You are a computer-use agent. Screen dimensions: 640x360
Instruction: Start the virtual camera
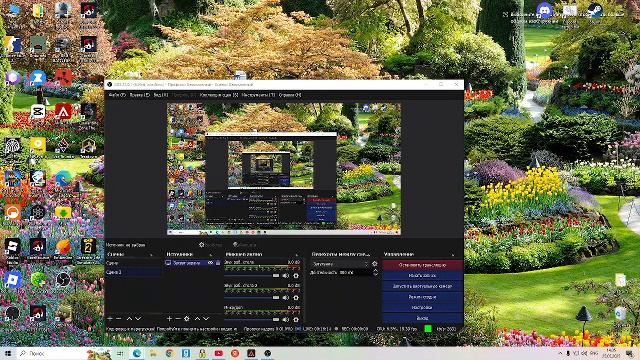pos(422,286)
